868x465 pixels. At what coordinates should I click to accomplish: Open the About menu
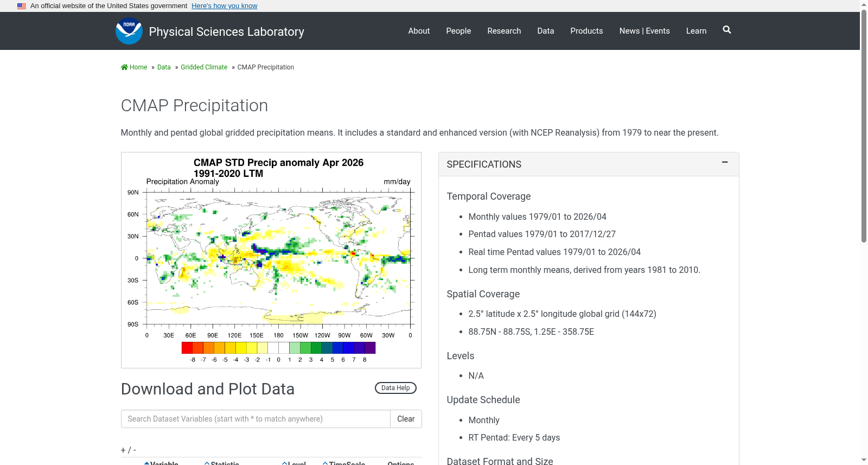point(419,31)
